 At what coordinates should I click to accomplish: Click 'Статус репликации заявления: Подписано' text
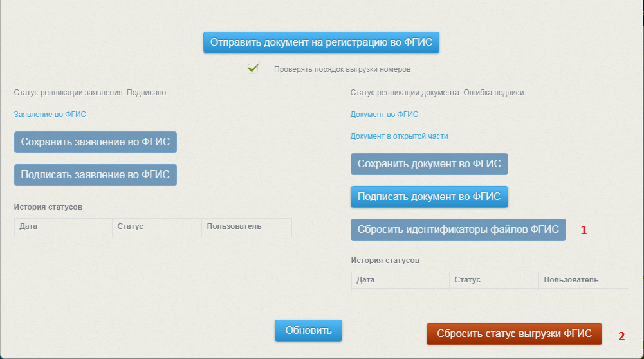pyautogui.click(x=90, y=93)
